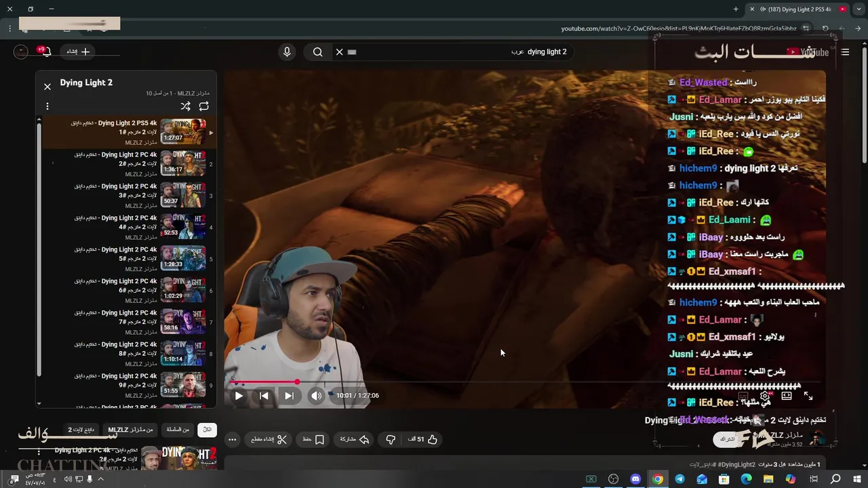This screenshot has height=488, width=868.
Task: Close the Dying Light 2 playlist panel
Action: [x=47, y=87]
